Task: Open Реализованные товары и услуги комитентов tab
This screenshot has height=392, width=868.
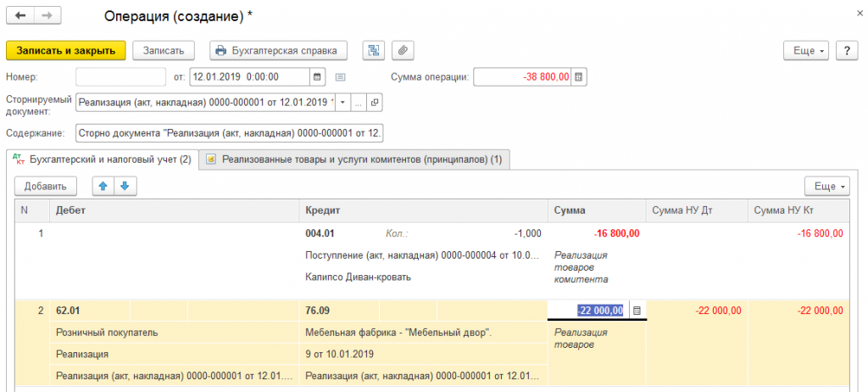Action: coord(354,160)
